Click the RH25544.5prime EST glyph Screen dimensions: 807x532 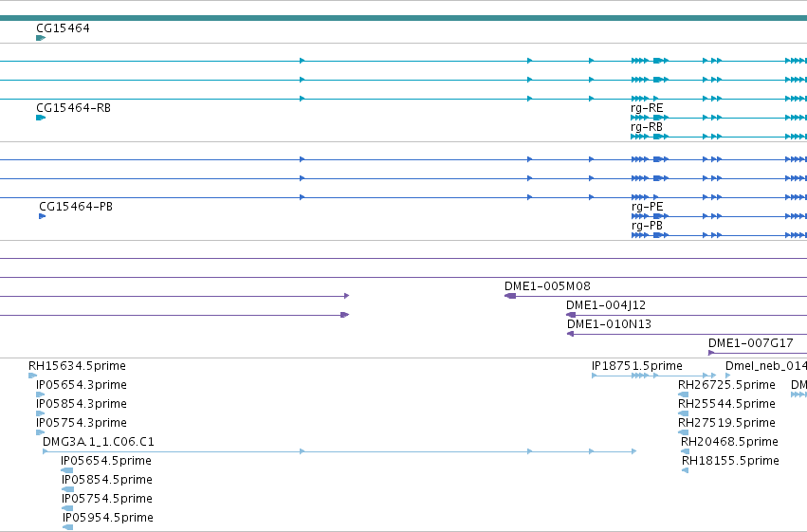pos(684,413)
